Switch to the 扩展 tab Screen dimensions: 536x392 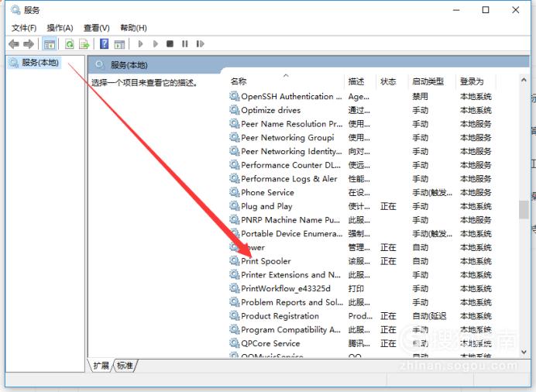click(x=101, y=366)
